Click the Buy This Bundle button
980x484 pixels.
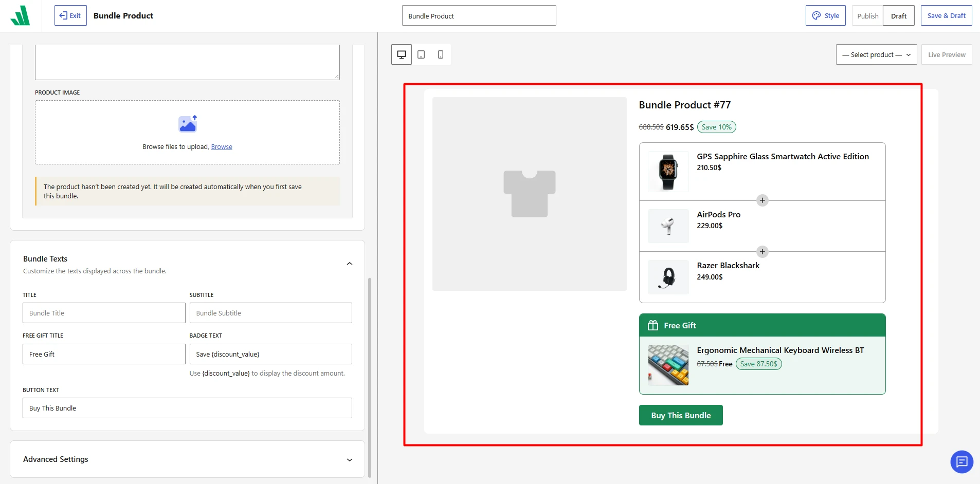681,415
